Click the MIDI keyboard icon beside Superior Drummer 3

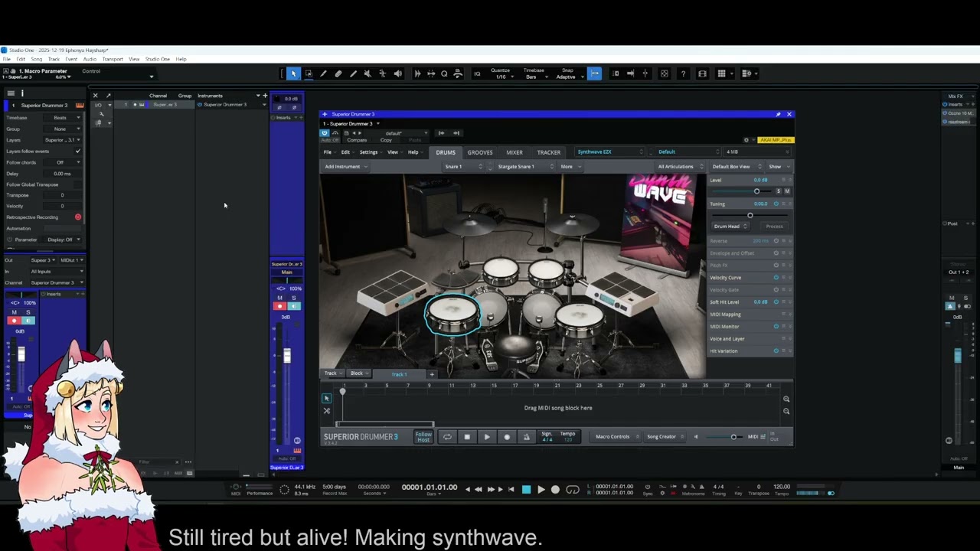pyautogui.click(x=79, y=105)
